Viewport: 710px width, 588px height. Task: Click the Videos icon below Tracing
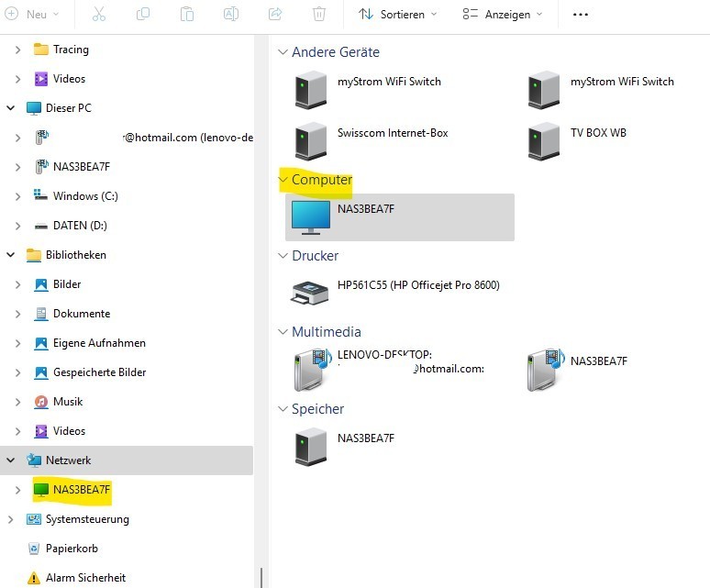click(x=40, y=79)
